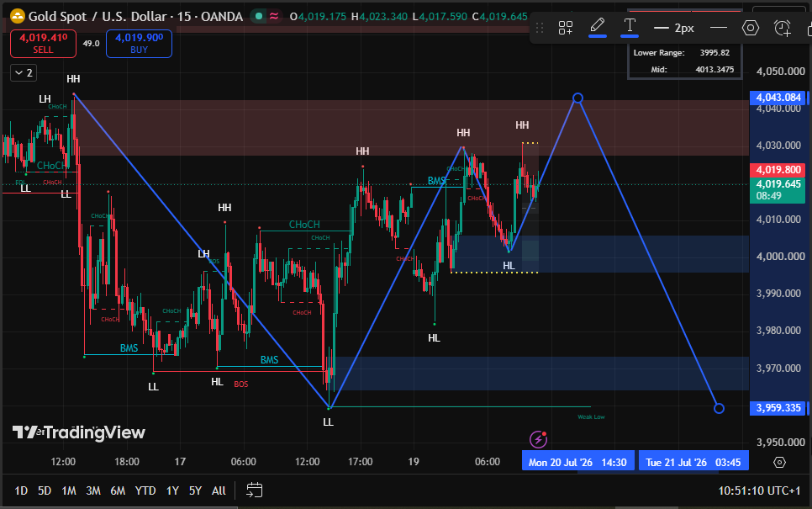Screen dimensions: 812x509
Task: Click the open value O4,019.175
Action: pos(318,17)
